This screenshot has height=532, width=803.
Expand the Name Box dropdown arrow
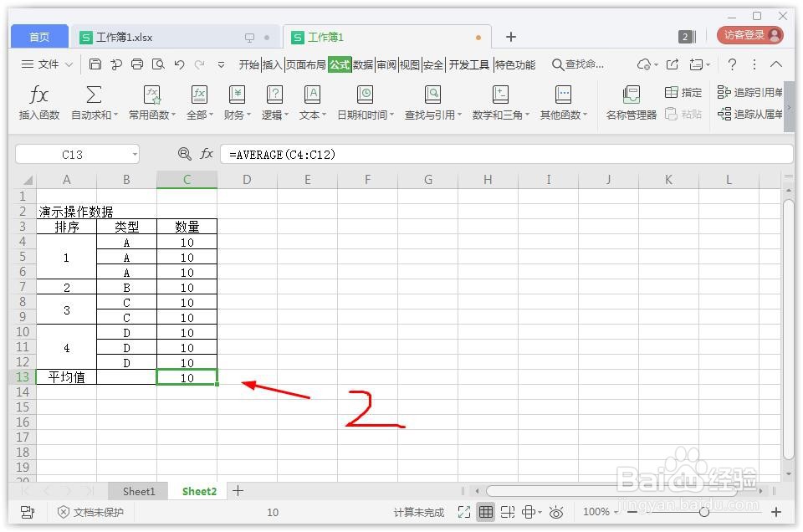click(x=135, y=154)
